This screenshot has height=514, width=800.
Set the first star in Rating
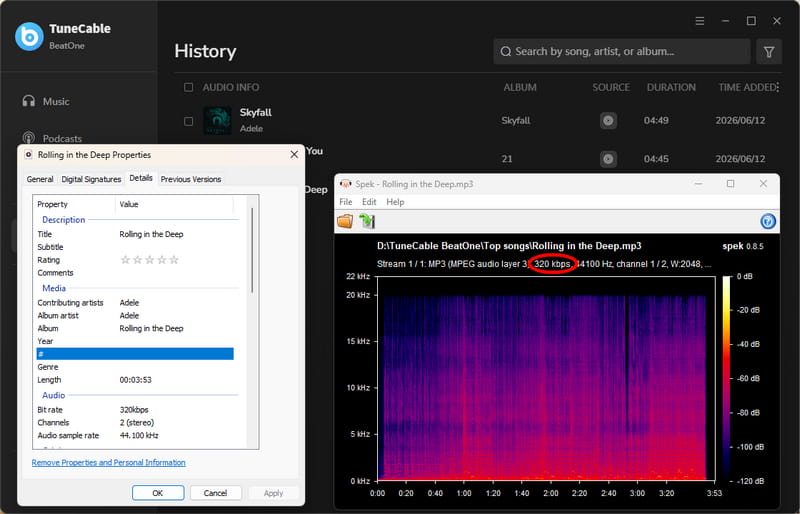tap(126, 260)
